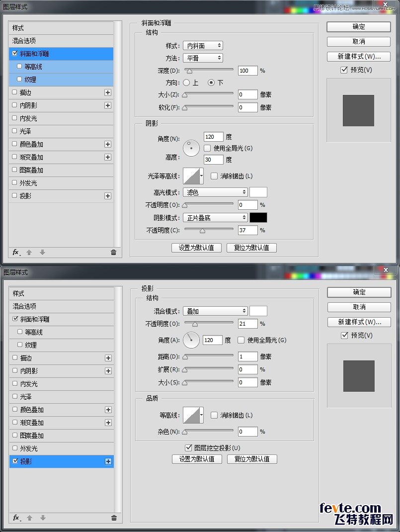Click the 距离 value field showing 1
This screenshot has height=532, width=400.
coord(247,356)
